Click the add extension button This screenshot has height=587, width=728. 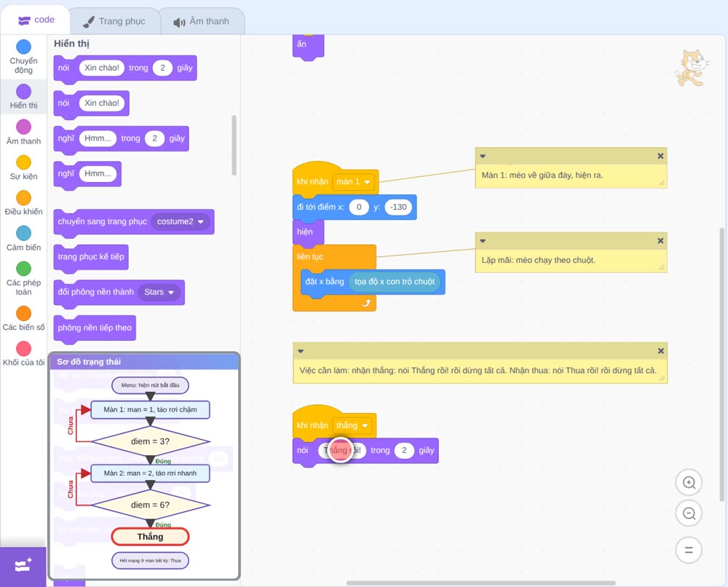point(23,566)
